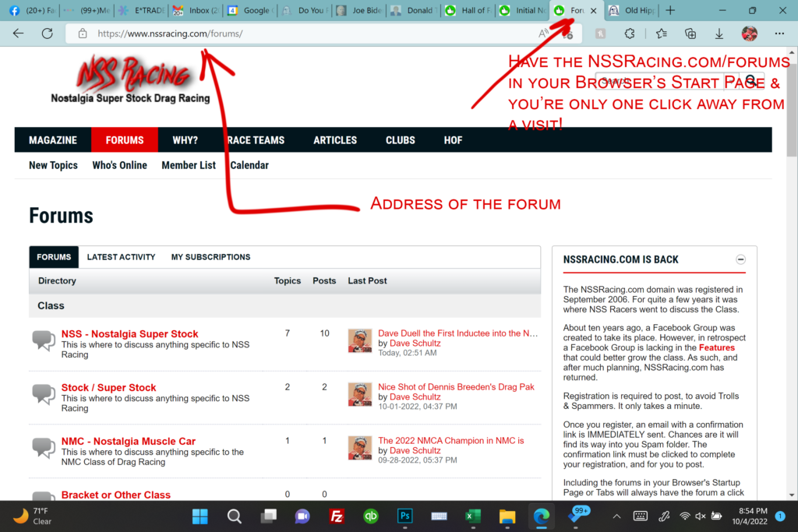
Task: Open The 2022 NMCA Champion in NMC post
Action: [451, 440]
